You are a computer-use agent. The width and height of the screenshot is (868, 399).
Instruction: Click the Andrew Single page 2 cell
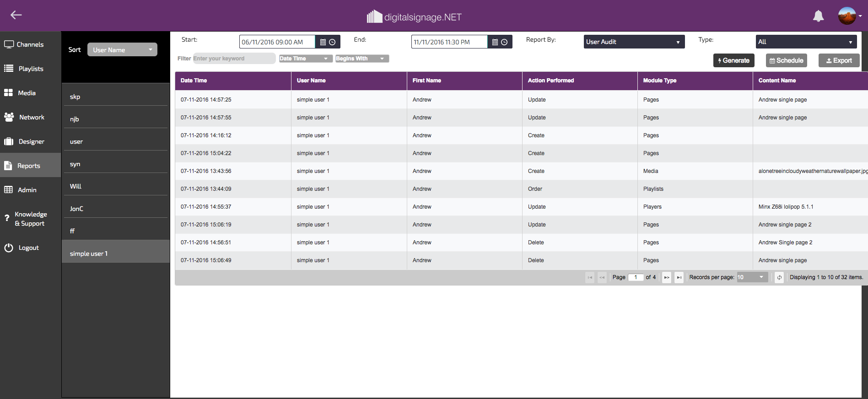click(x=810, y=243)
